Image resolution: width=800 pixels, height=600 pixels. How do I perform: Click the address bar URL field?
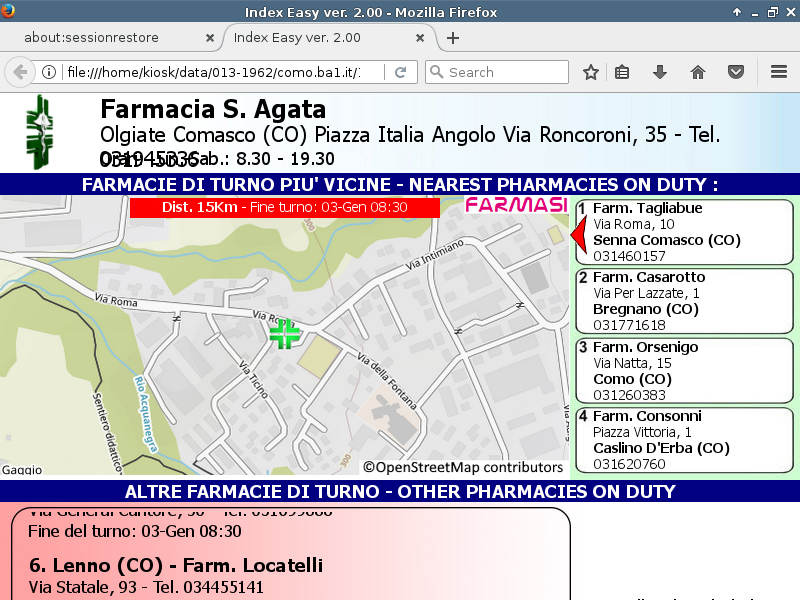pos(220,72)
